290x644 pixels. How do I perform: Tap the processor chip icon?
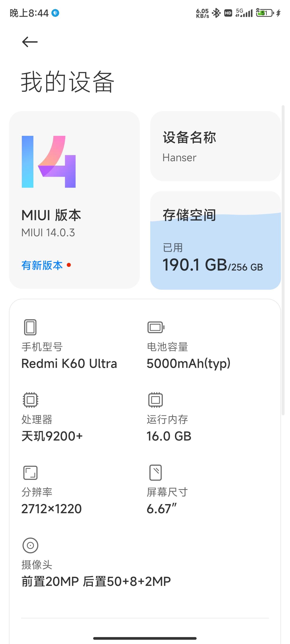pos(30,400)
